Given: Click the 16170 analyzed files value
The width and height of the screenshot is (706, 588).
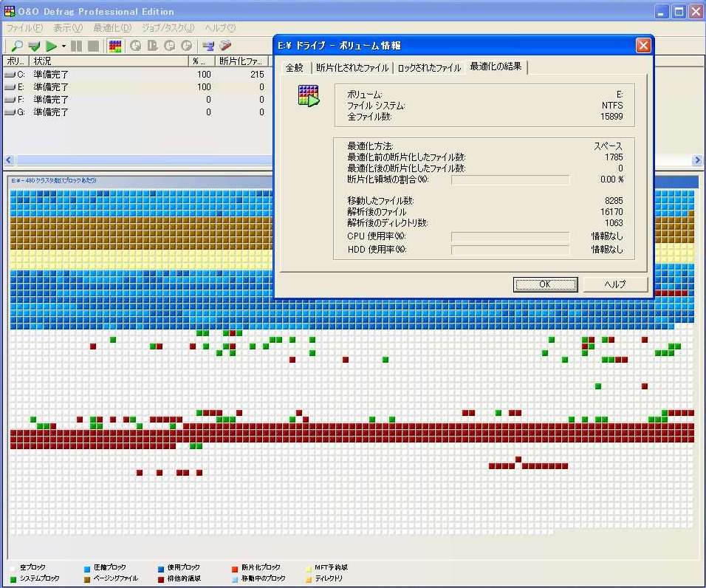Looking at the screenshot, I should coord(611,212).
